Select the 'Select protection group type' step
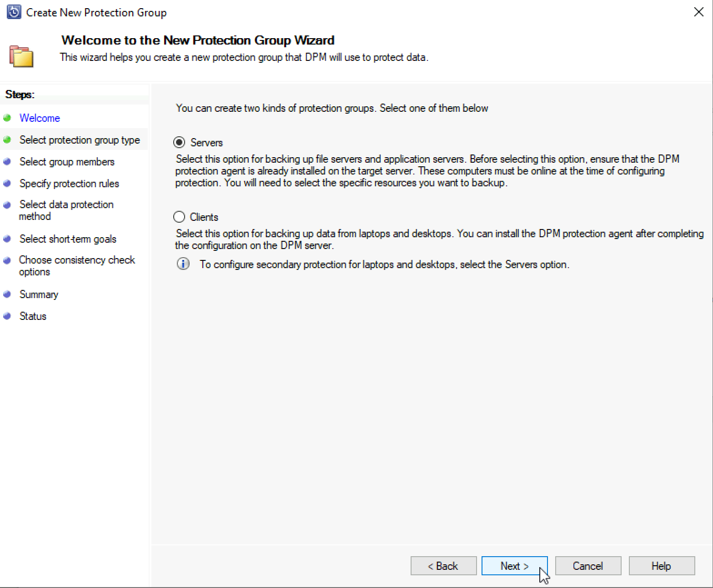The width and height of the screenshot is (713, 588). click(x=80, y=140)
